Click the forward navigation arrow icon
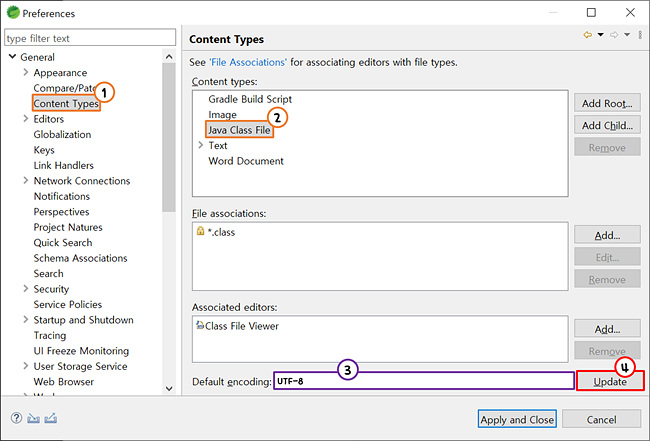Viewport: 650px width, 441px height. (x=614, y=35)
